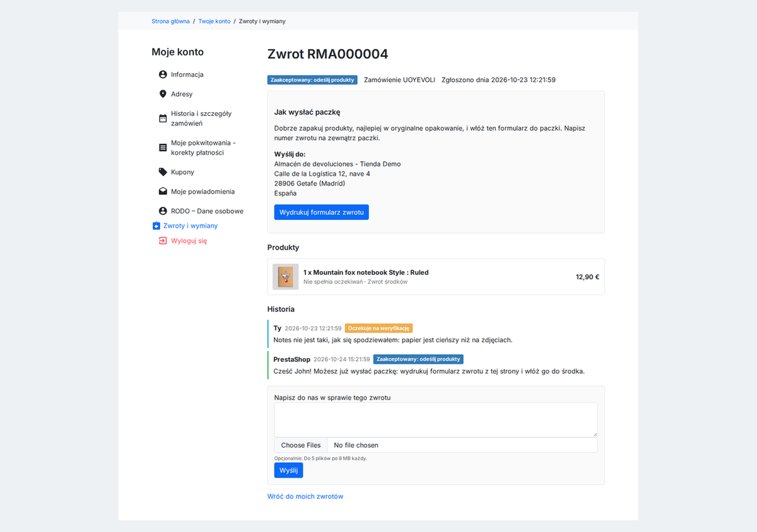757x532 pixels.
Task: Focus the return message text area
Action: 436,420
